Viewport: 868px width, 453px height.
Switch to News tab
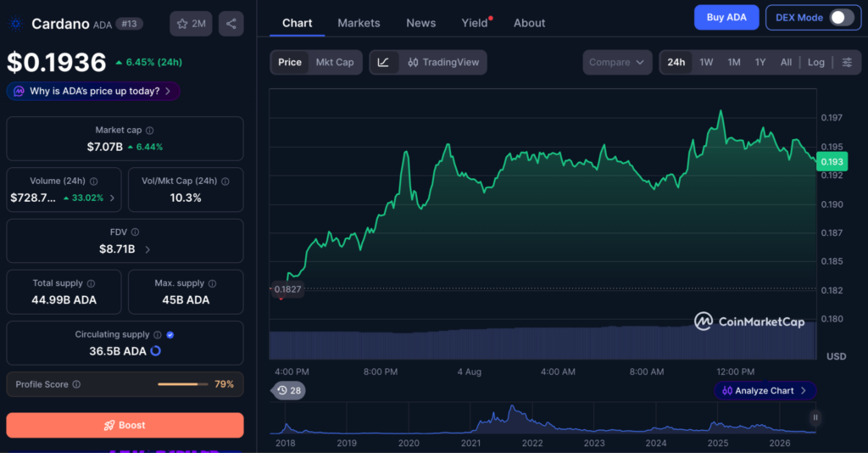click(420, 23)
